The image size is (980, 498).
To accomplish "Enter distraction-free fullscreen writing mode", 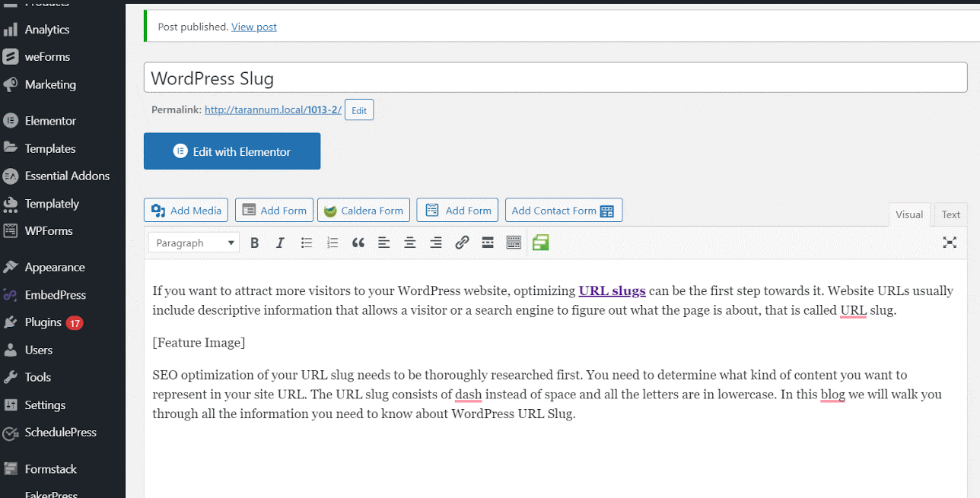I will click(x=949, y=242).
